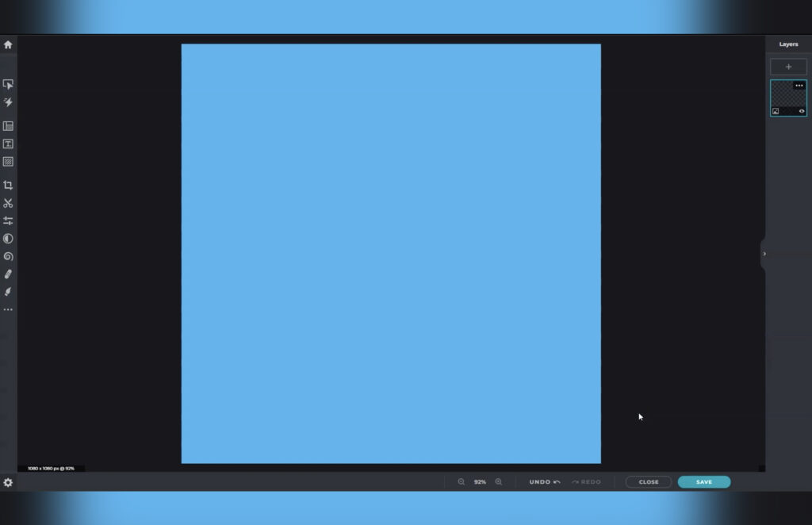
Task: Add a new layer with the plus button
Action: point(788,66)
